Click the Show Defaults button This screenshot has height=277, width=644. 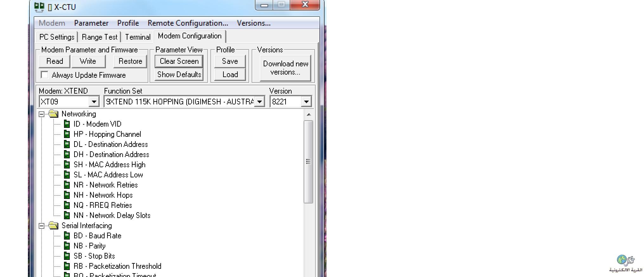point(179,75)
